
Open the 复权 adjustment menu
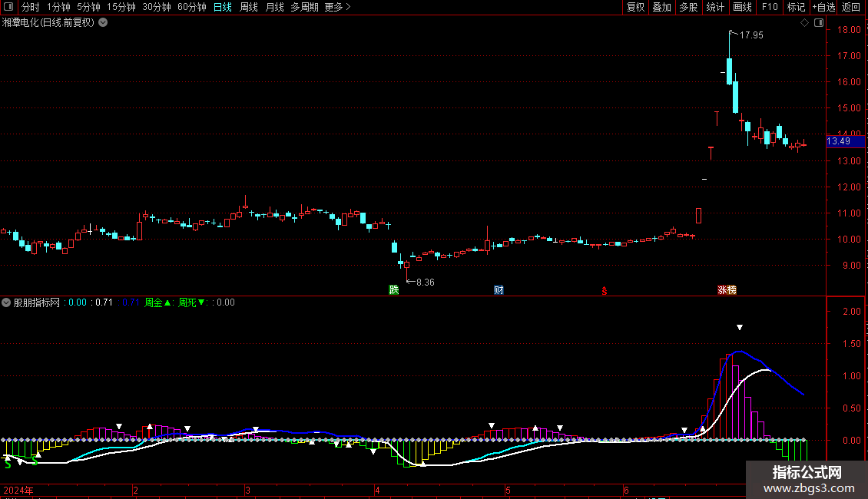pyautogui.click(x=635, y=7)
